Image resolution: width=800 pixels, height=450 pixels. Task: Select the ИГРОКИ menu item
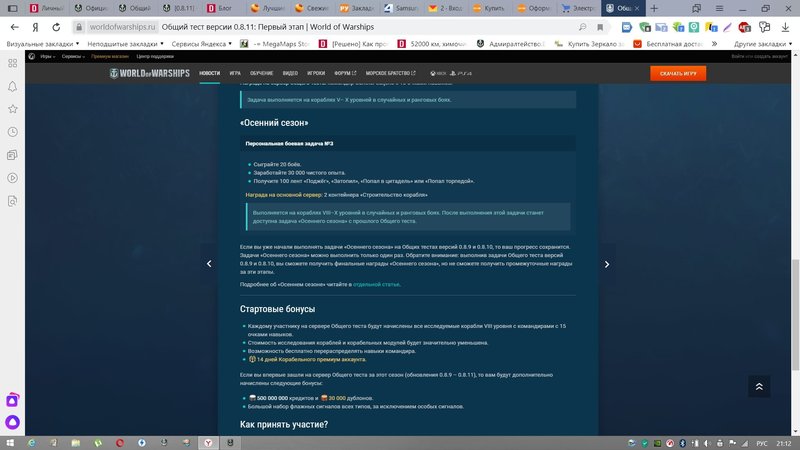[x=316, y=73]
